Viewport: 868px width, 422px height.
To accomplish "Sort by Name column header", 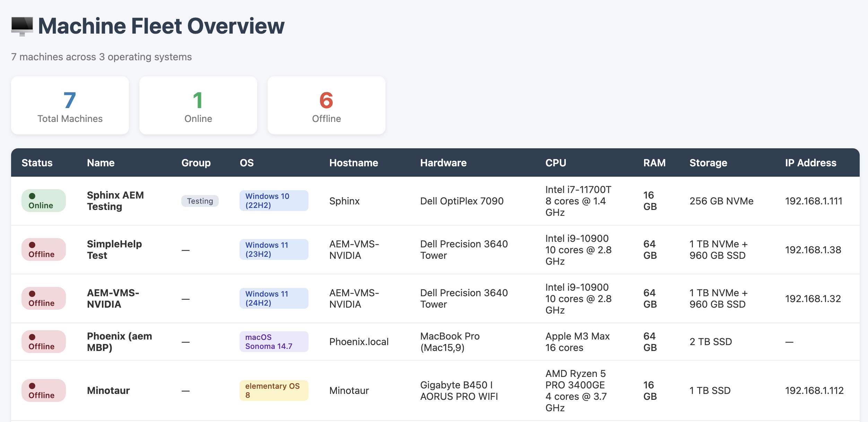I will (101, 163).
